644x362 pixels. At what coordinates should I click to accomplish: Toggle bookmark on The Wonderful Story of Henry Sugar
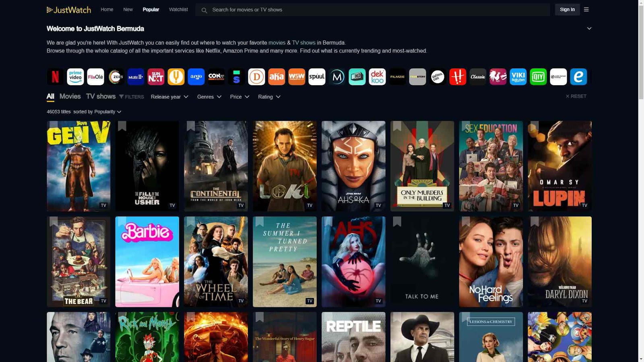(260, 317)
